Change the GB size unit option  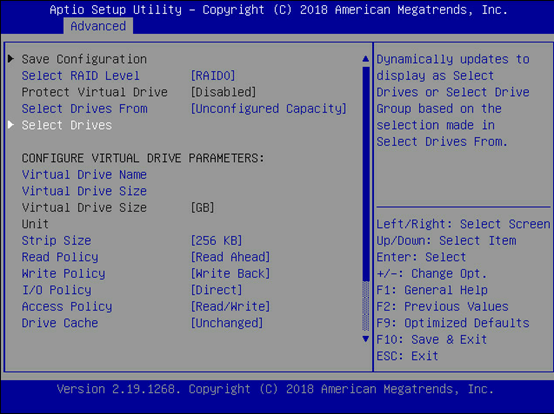(x=202, y=208)
